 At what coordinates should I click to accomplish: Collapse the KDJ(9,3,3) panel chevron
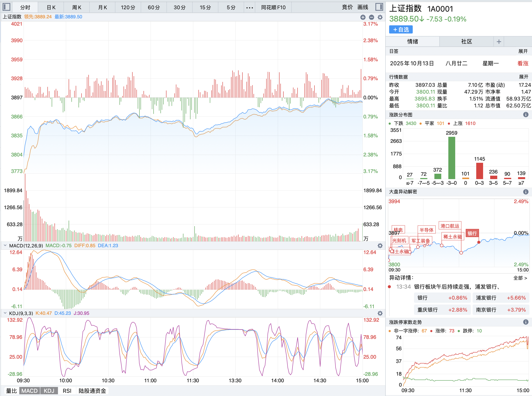(5, 313)
